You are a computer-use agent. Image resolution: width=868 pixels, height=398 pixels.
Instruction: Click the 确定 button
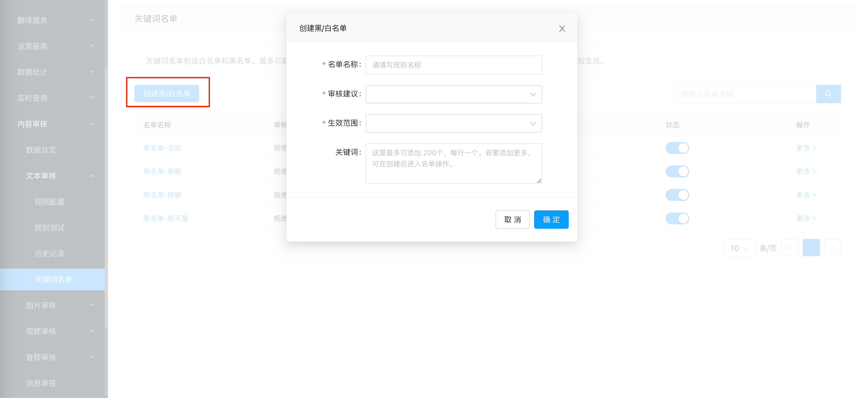[x=551, y=220]
